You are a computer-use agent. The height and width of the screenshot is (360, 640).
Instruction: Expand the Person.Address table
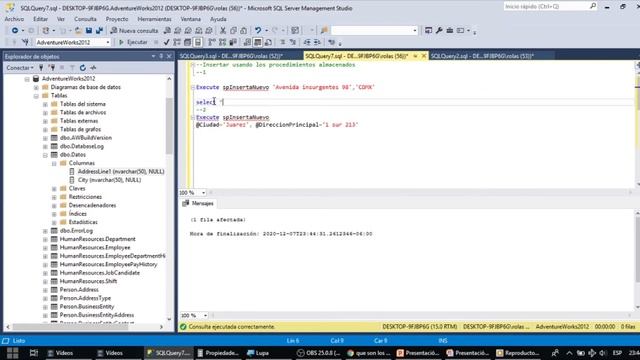[45, 290]
